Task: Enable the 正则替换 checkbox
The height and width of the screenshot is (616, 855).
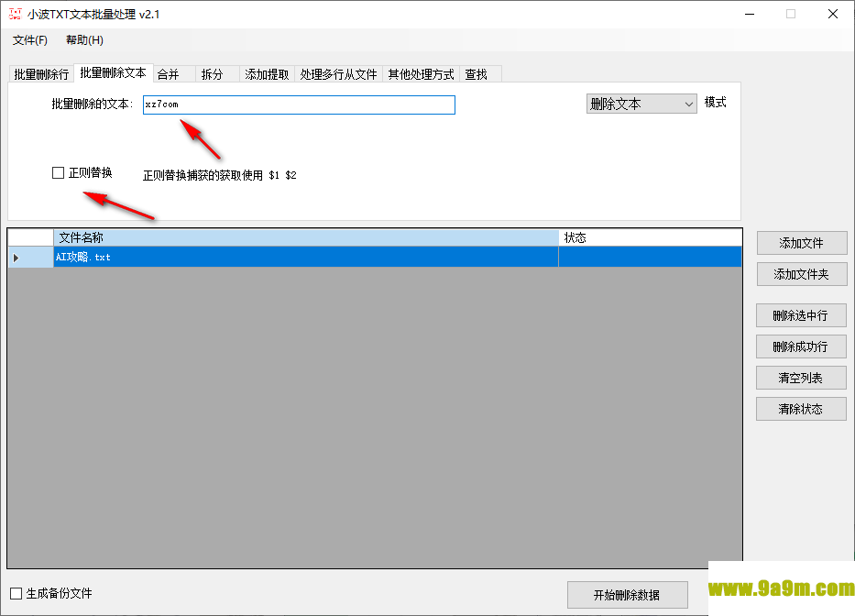Action: [x=59, y=173]
